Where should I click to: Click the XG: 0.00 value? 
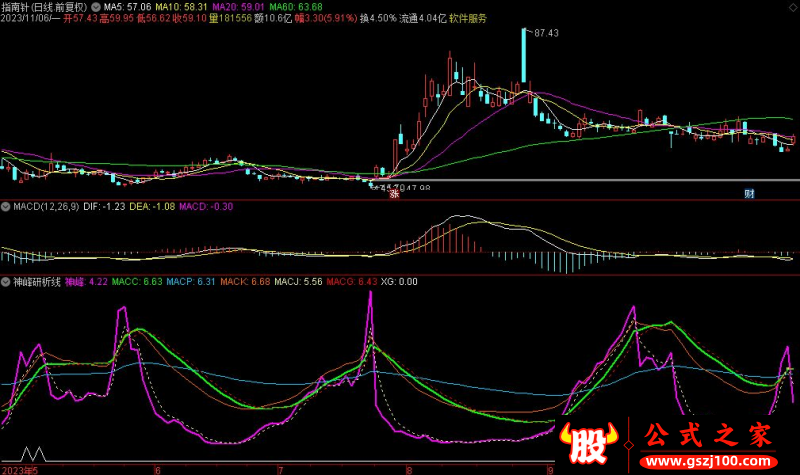399,282
